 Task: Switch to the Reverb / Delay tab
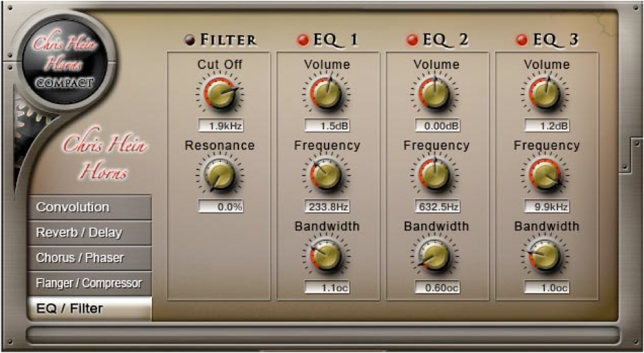[89, 233]
